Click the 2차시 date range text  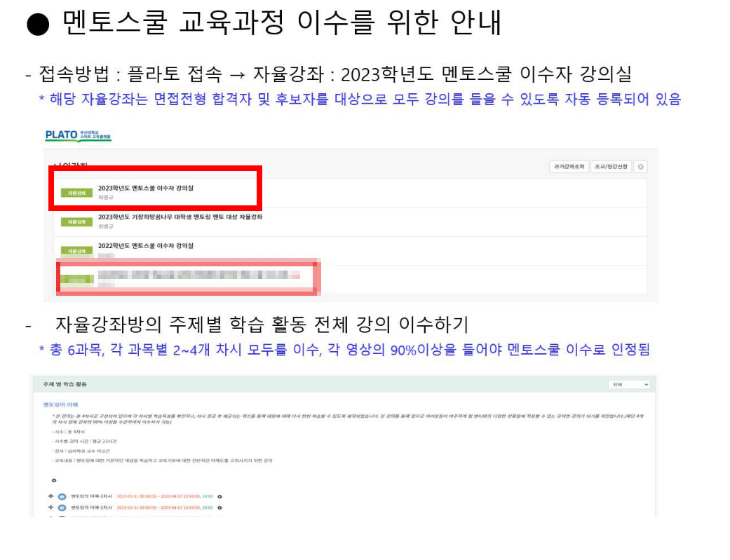pos(158,507)
